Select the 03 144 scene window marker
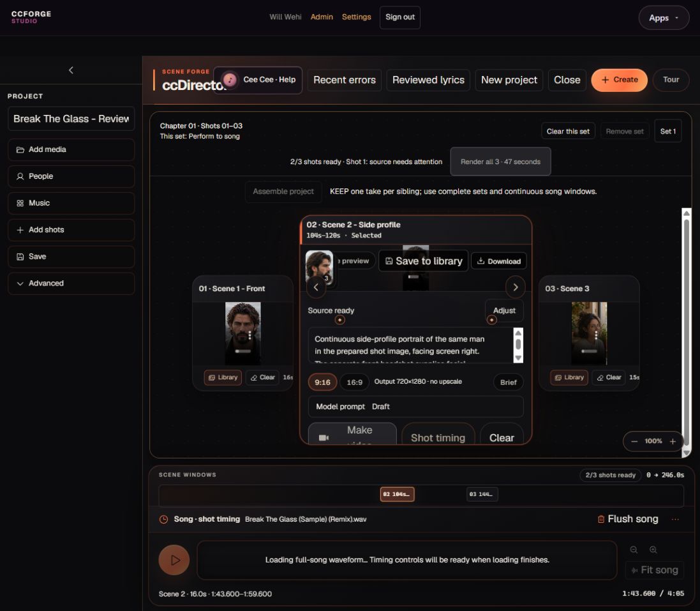The height and width of the screenshot is (611, 700). click(482, 494)
